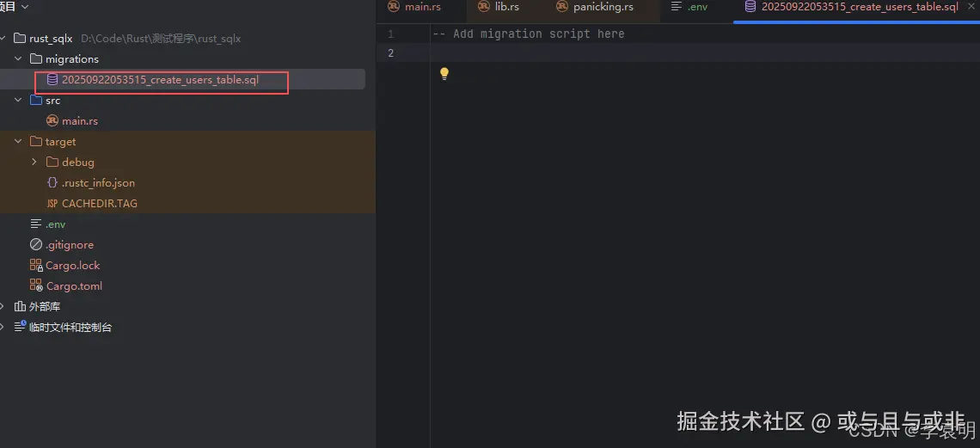Open CACHEDIR.TAG in the tree
This screenshot has width=980, height=448.
[100, 203]
